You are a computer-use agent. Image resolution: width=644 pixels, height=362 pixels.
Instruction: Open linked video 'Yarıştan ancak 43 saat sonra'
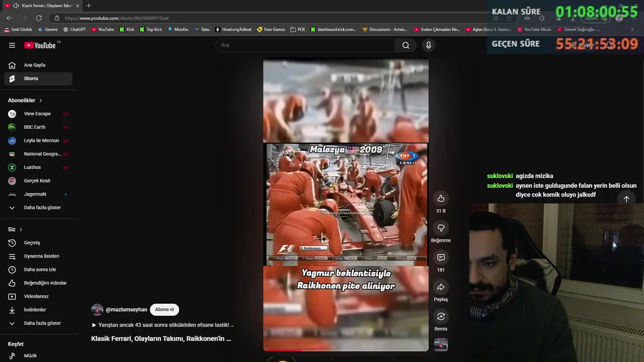pyautogui.click(x=163, y=325)
